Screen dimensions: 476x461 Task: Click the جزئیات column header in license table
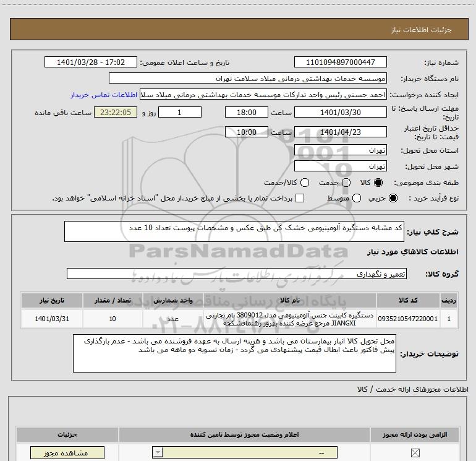(67, 434)
